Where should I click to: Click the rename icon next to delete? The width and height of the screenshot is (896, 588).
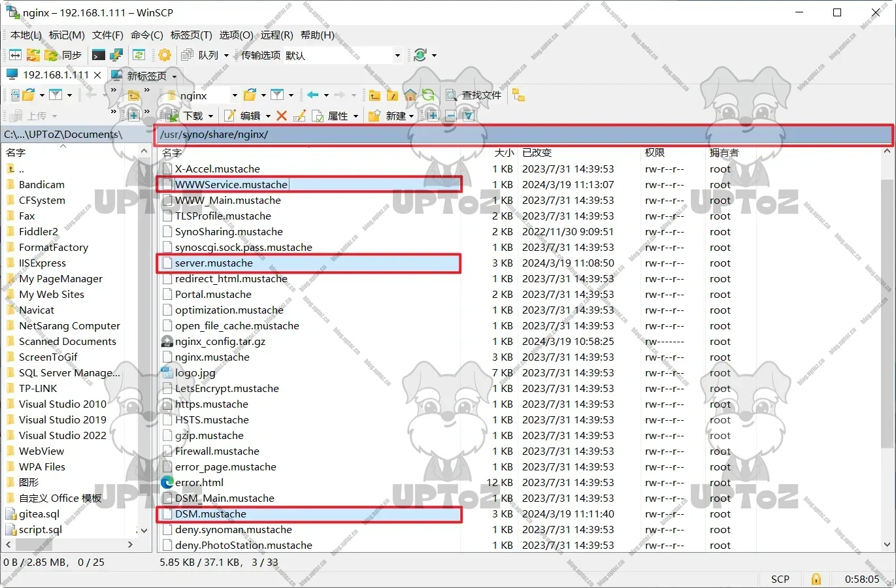[x=300, y=116]
